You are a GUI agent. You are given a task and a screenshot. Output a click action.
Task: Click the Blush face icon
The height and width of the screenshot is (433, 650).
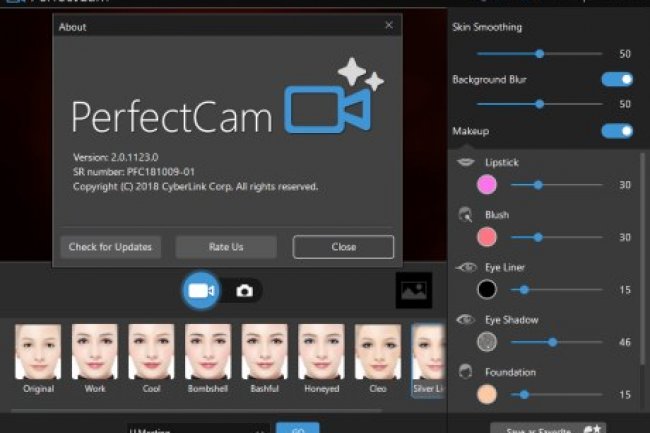(466, 215)
